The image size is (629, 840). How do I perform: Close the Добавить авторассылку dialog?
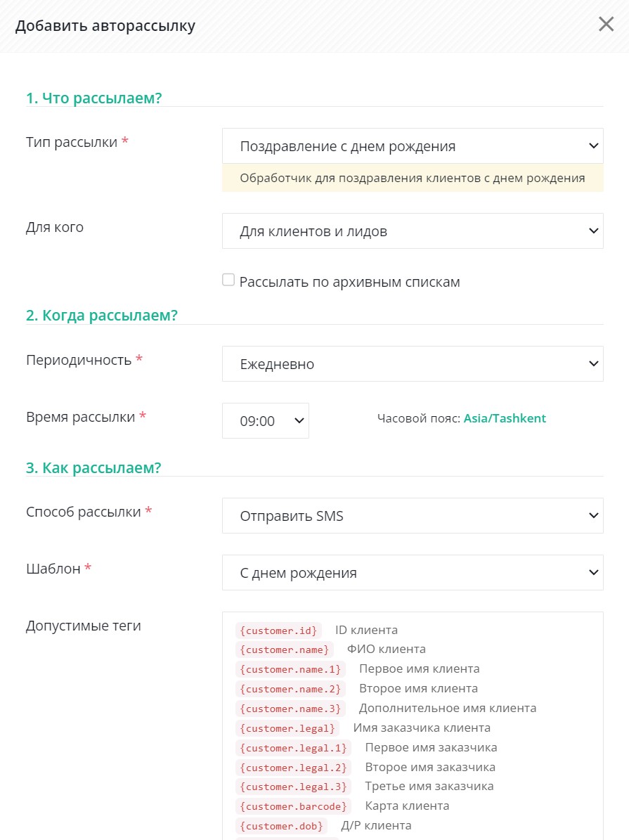point(606,24)
